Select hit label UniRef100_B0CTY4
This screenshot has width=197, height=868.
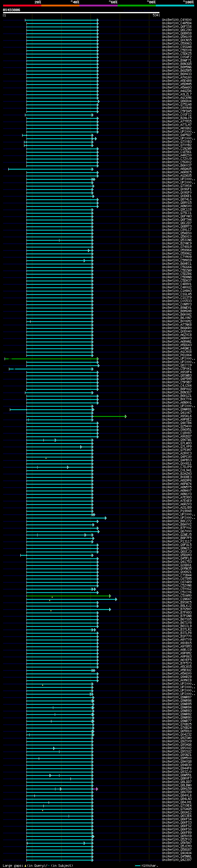click(176, 399)
